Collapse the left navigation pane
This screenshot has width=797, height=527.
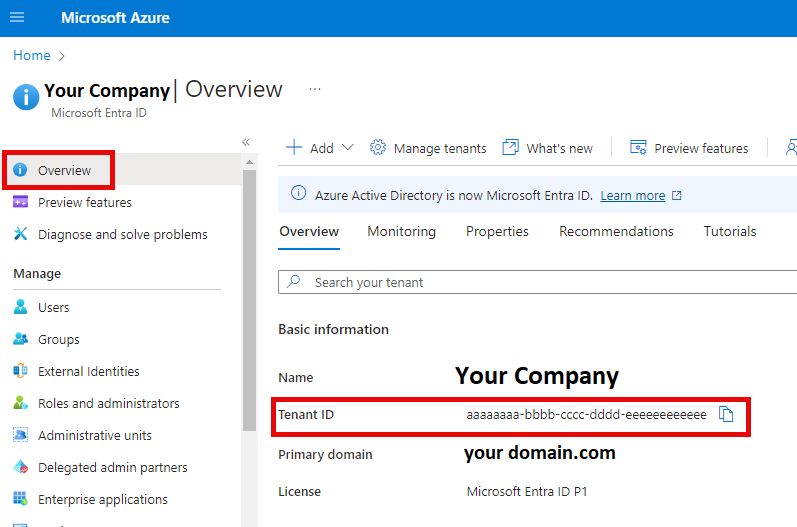click(246, 142)
